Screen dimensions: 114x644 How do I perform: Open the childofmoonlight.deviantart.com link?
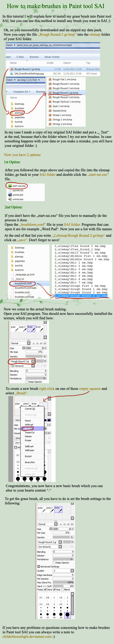point(27,637)
